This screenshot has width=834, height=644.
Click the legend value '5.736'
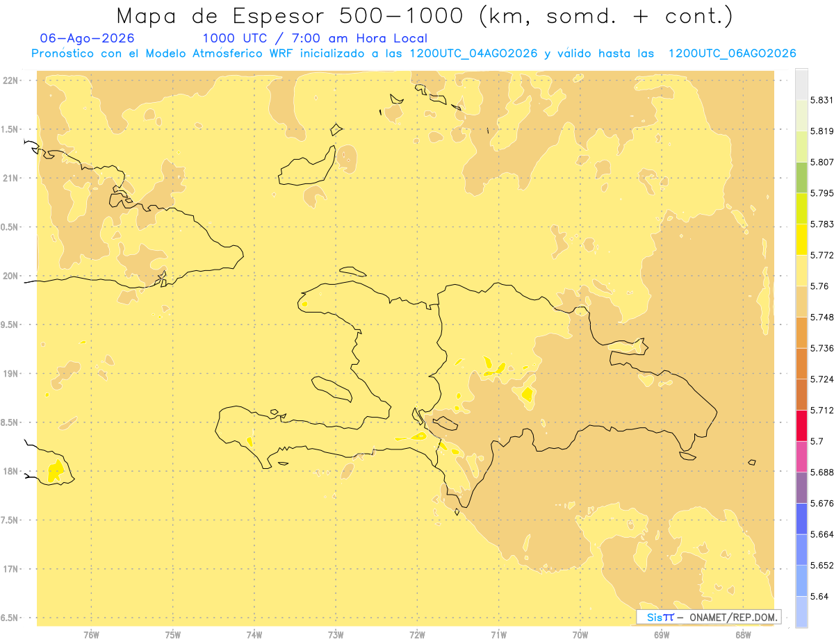(821, 348)
